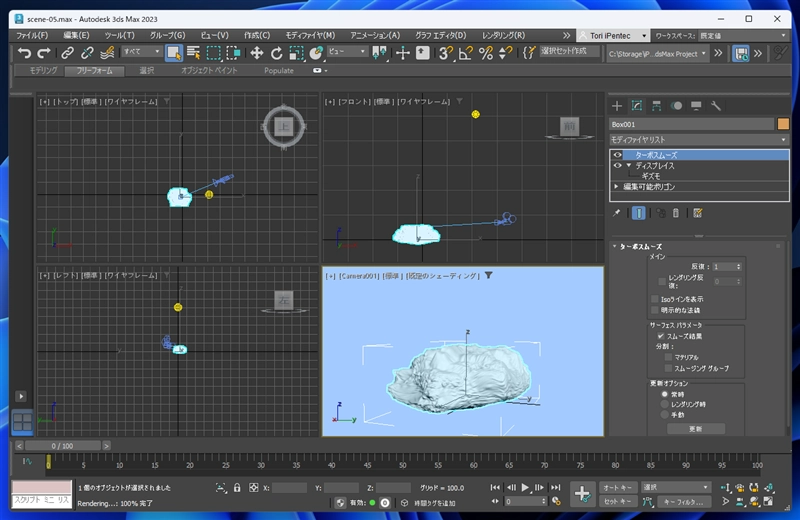Toggle the Percent Snap icon

(486, 53)
